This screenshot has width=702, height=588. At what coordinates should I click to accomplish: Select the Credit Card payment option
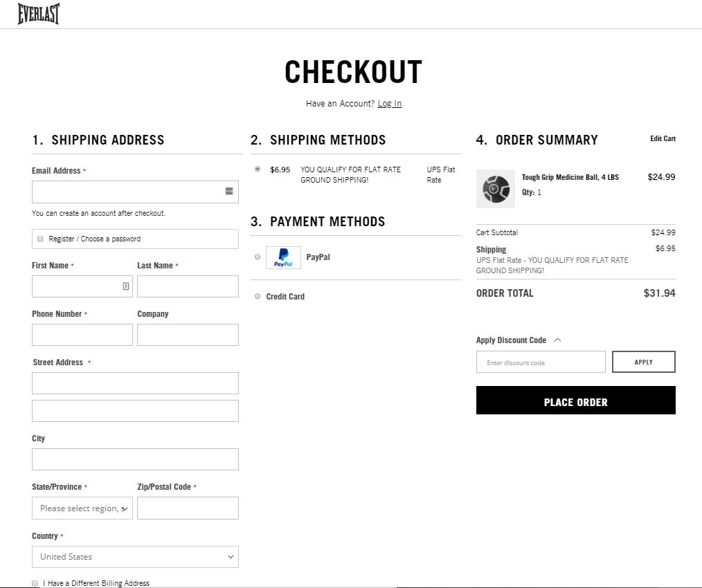(x=258, y=296)
